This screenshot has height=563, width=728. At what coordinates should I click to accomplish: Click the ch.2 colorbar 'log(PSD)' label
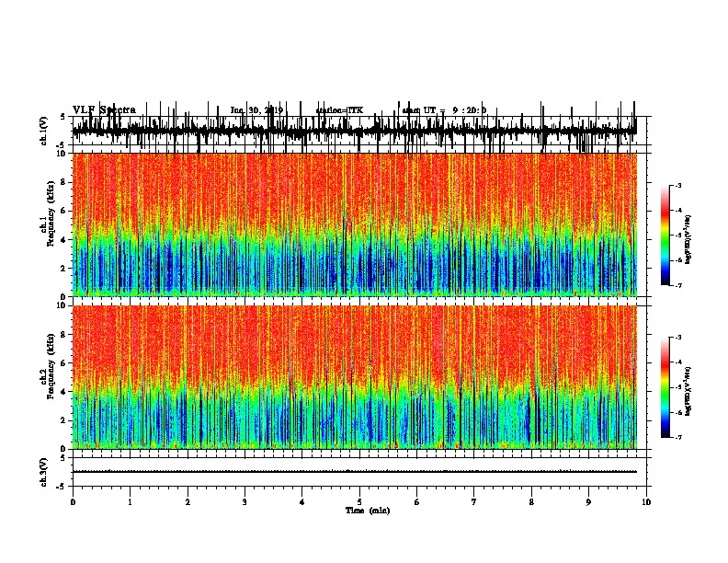tap(688, 391)
